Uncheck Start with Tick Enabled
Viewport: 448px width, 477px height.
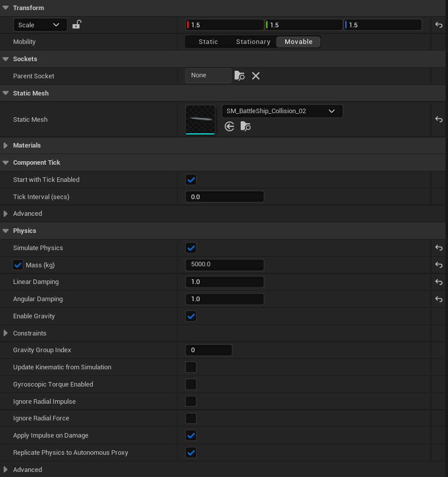(191, 179)
